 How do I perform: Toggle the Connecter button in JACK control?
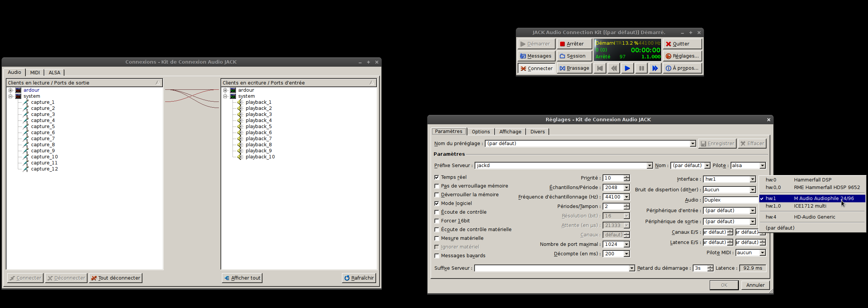coord(536,68)
